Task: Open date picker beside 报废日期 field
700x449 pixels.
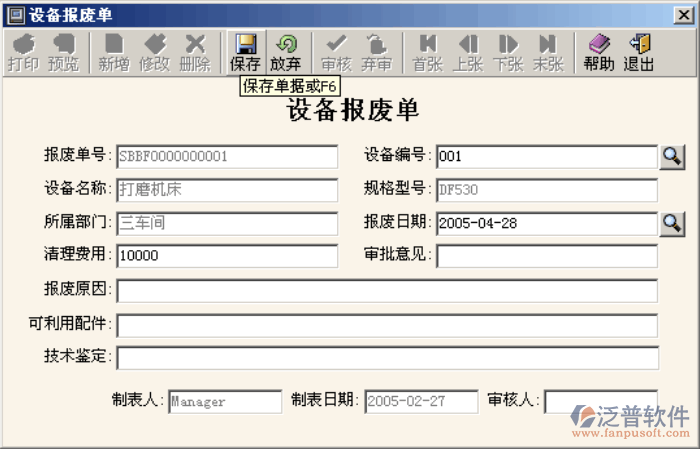Action: (672, 223)
